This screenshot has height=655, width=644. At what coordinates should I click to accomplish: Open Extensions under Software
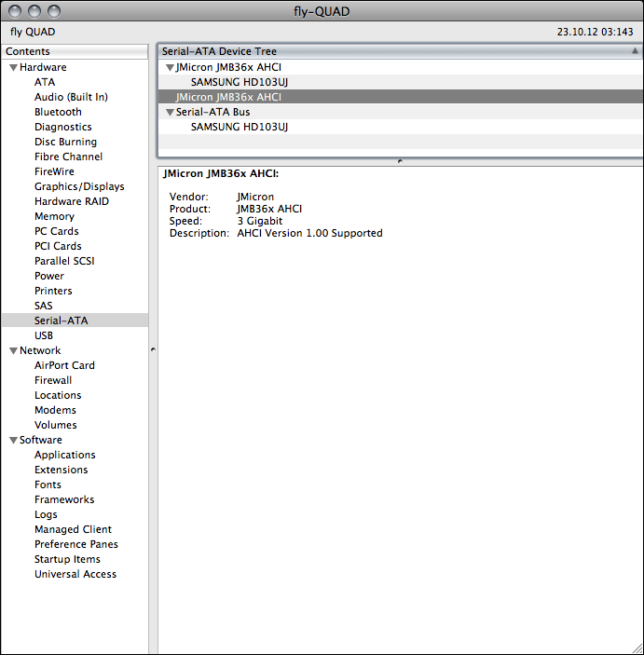(x=61, y=470)
